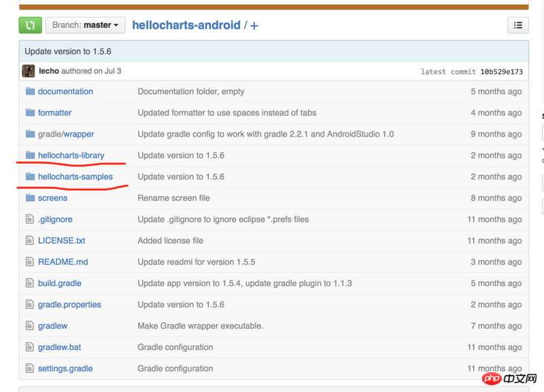Open the Branch: master dropdown
544x392 pixels.
[86, 25]
